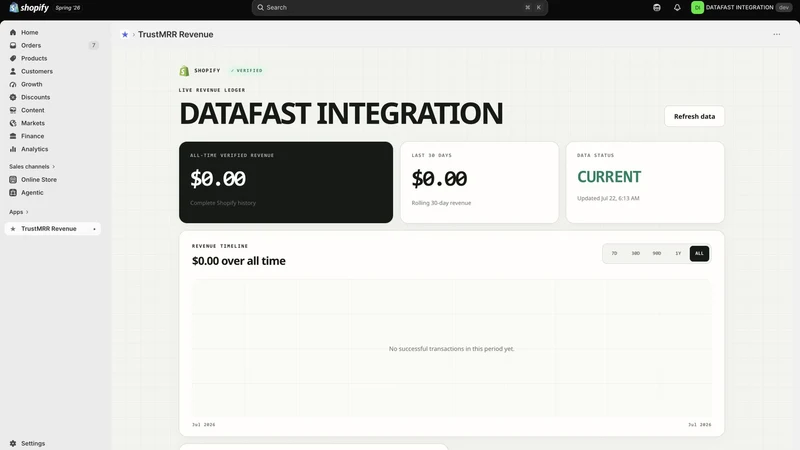Click the Online Store sales channel
This screenshot has width=800, height=450.
pyautogui.click(x=39, y=180)
